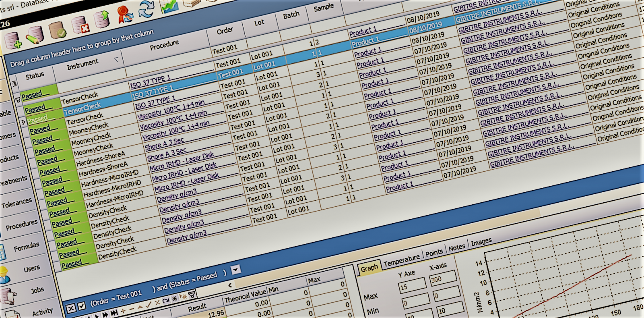Click the certificate ribbon refresh icon
Viewport: 644px width, 318px height.
coord(125,14)
